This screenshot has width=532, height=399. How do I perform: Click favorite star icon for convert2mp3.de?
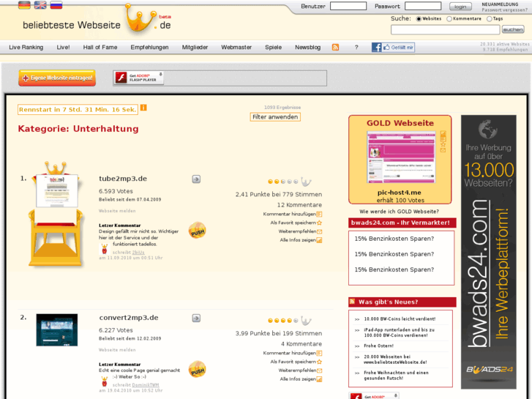(x=319, y=362)
